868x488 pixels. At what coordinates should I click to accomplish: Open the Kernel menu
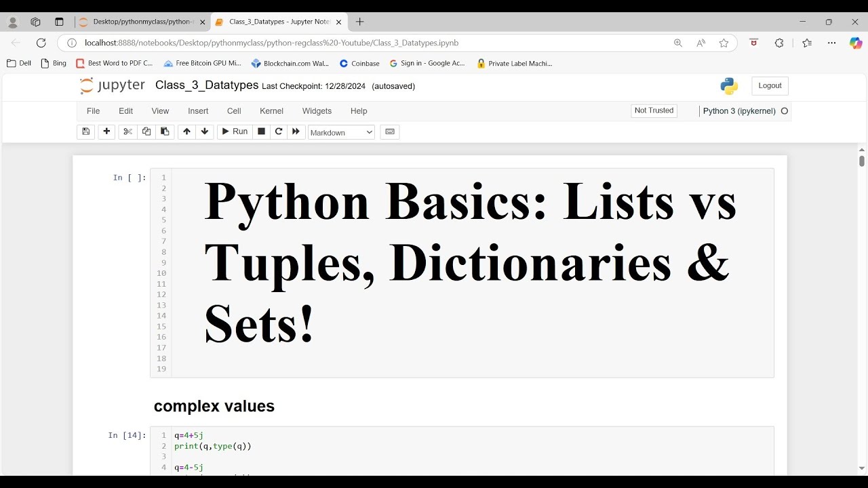pos(271,111)
